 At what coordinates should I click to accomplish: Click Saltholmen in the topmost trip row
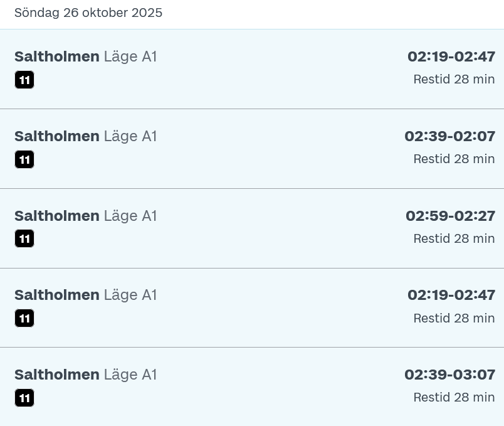point(57,56)
